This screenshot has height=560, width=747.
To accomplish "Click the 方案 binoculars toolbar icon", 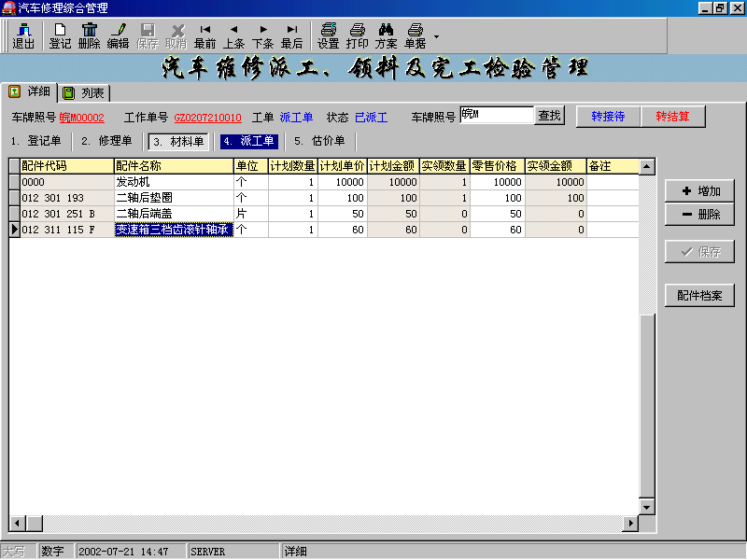I will [x=386, y=36].
